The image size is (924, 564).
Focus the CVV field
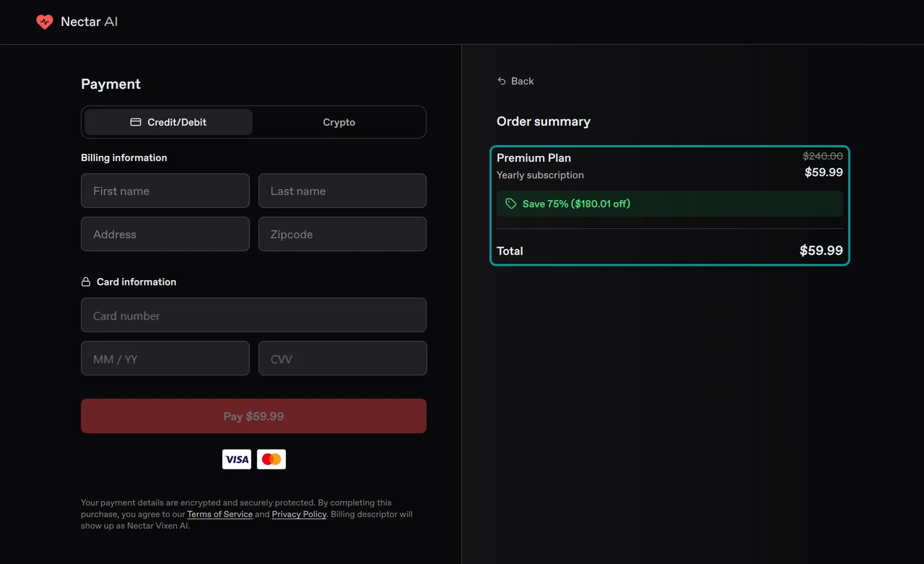point(342,358)
